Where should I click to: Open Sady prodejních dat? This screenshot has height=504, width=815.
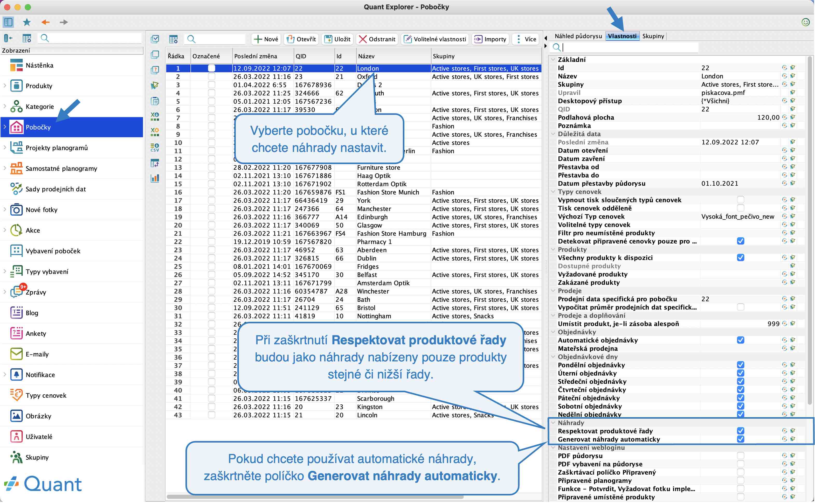56,189
